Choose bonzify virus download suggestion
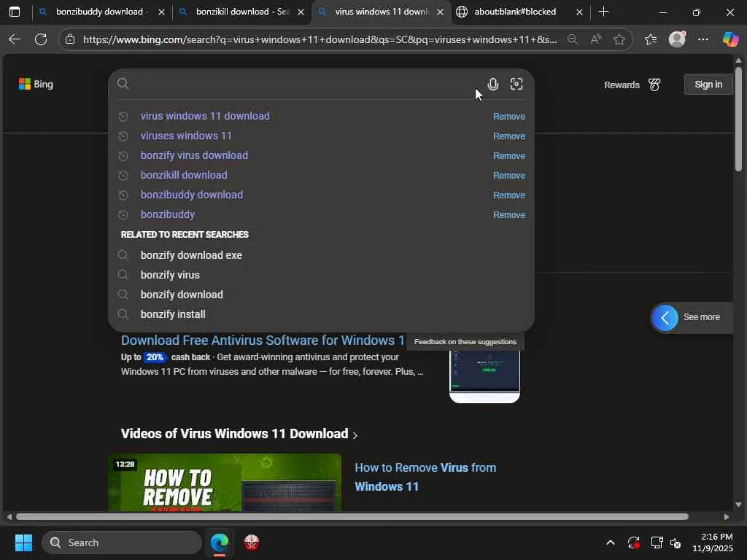The height and width of the screenshot is (560, 747). click(194, 155)
